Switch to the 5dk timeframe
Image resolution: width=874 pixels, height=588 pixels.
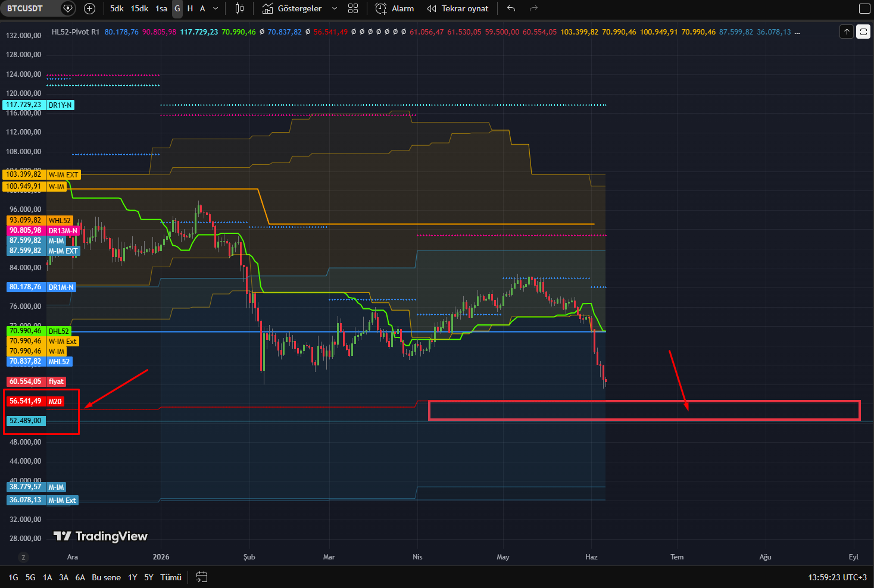coord(117,8)
